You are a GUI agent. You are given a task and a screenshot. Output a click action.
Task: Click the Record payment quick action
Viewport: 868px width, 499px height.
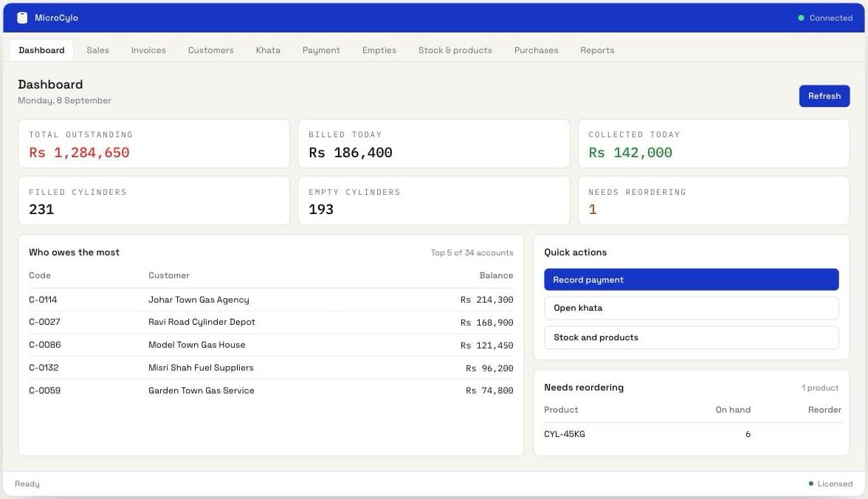692,280
